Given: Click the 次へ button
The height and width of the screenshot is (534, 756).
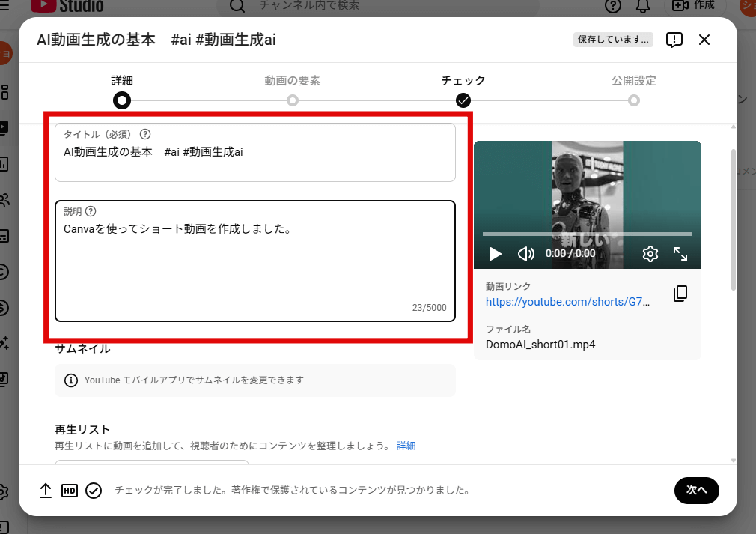Looking at the screenshot, I should click(x=696, y=491).
